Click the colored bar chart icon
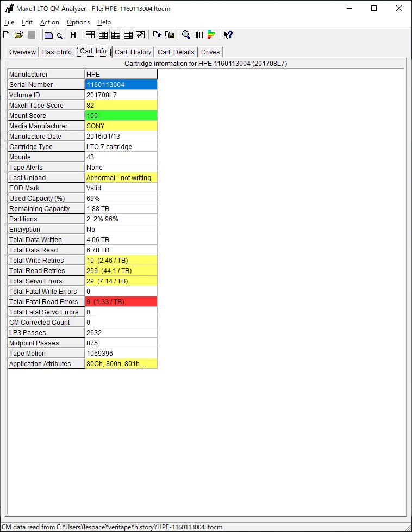The image size is (412, 532). [211, 35]
